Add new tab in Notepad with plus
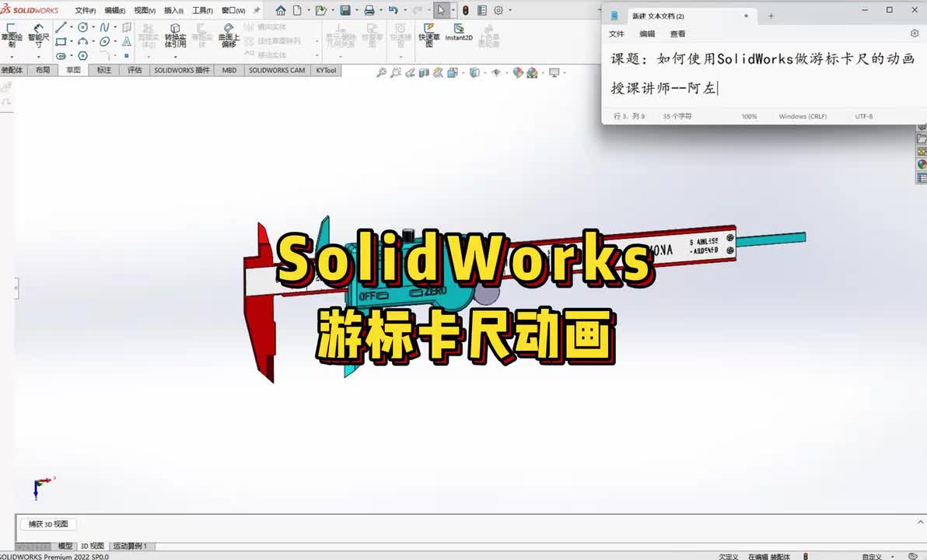The width and height of the screenshot is (927, 560). tap(771, 16)
